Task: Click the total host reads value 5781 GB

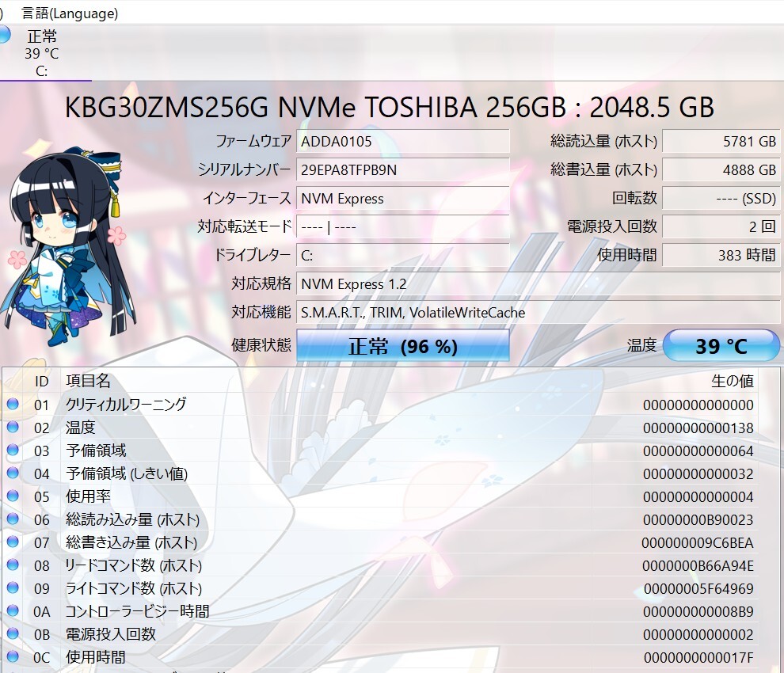Action: coord(721,142)
